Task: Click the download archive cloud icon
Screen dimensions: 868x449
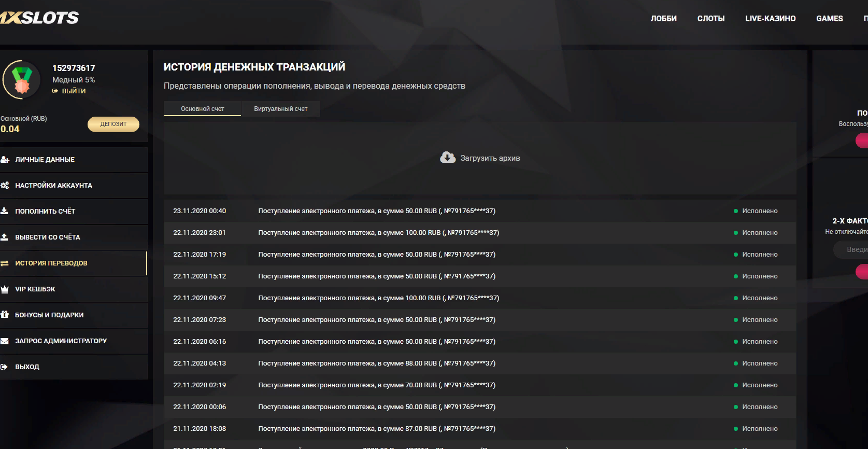Action: [x=448, y=158]
